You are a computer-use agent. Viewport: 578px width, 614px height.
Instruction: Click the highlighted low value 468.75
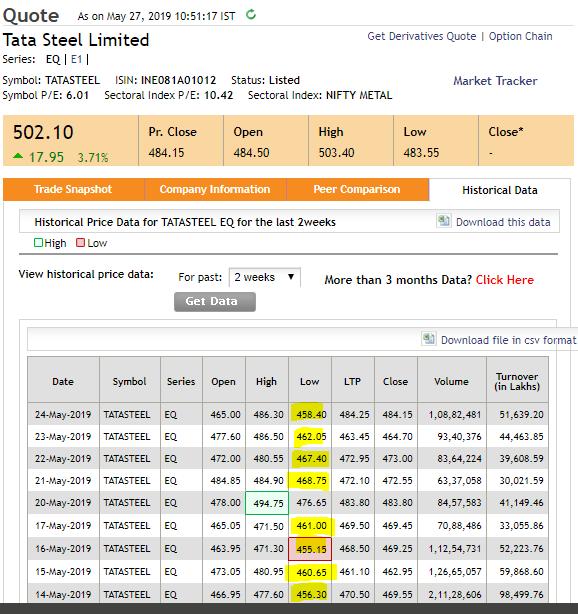[311, 480]
